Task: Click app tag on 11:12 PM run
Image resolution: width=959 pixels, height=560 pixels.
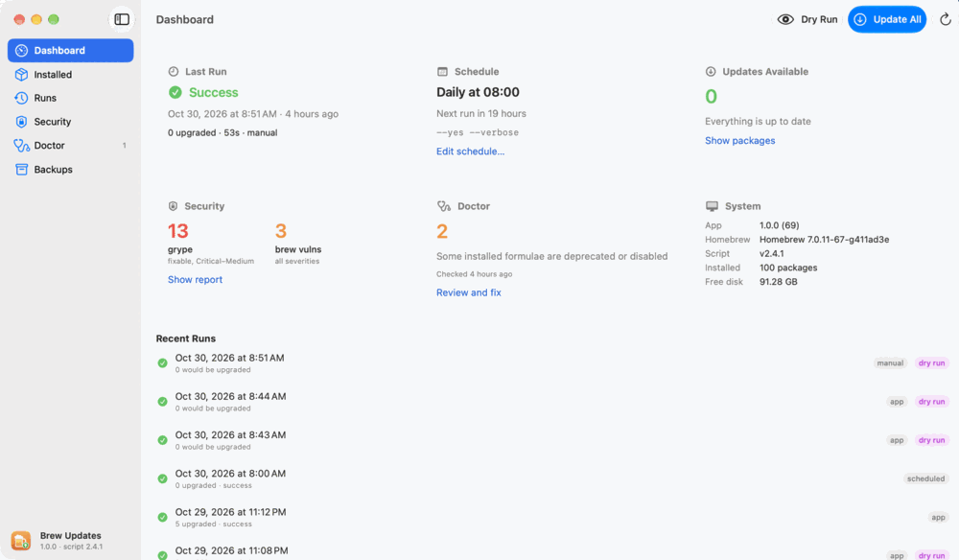Action: [938, 517]
